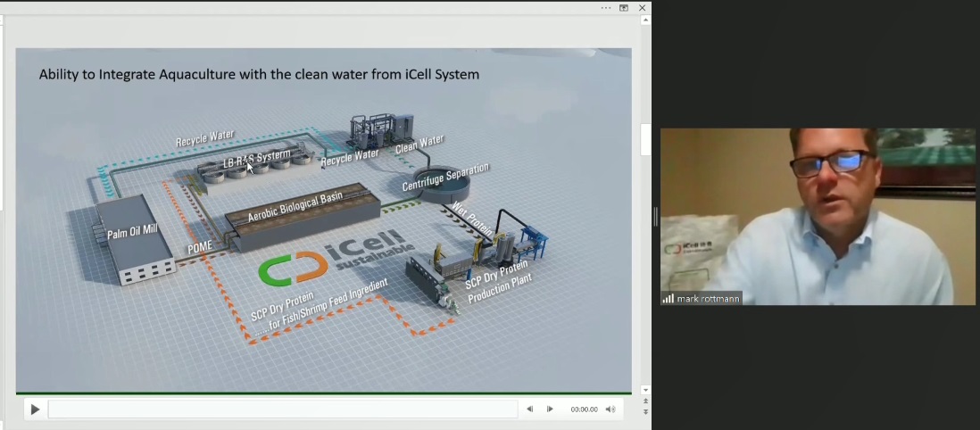Click the vertical scrollbar down arrow

click(645, 389)
